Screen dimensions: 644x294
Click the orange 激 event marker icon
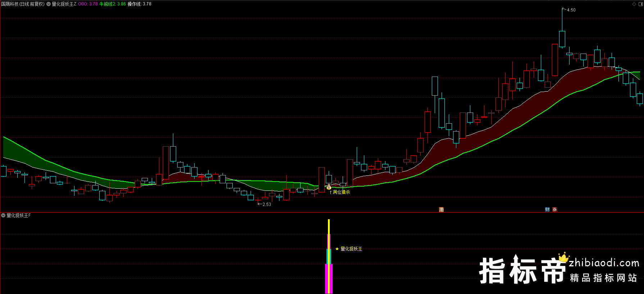(x=441, y=210)
